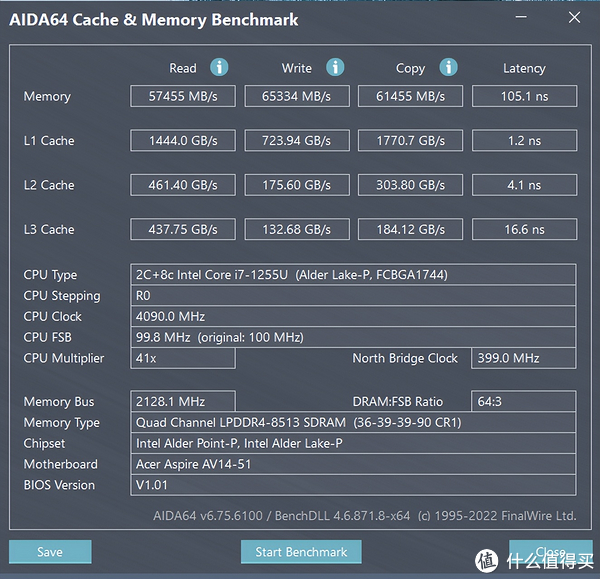Select L3 Cache latency 16.6 ns
This screenshot has width=600, height=579.
[x=524, y=229]
